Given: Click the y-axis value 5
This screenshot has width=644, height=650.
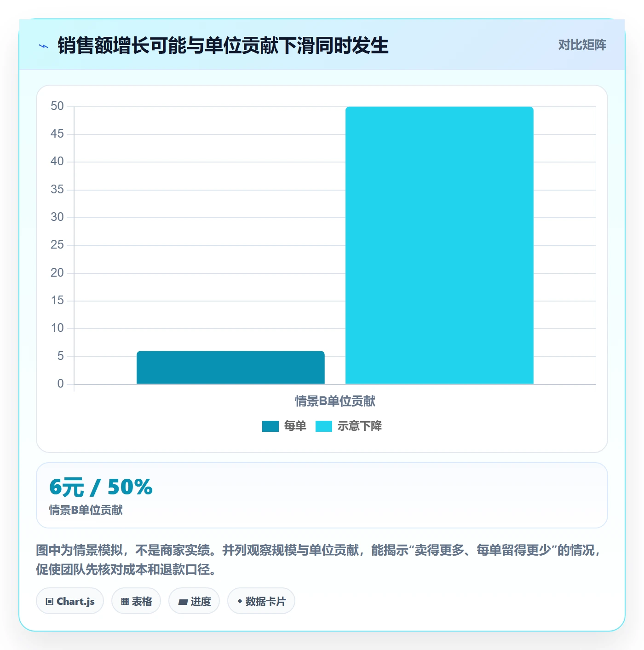Looking at the screenshot, I should [60, 356].
